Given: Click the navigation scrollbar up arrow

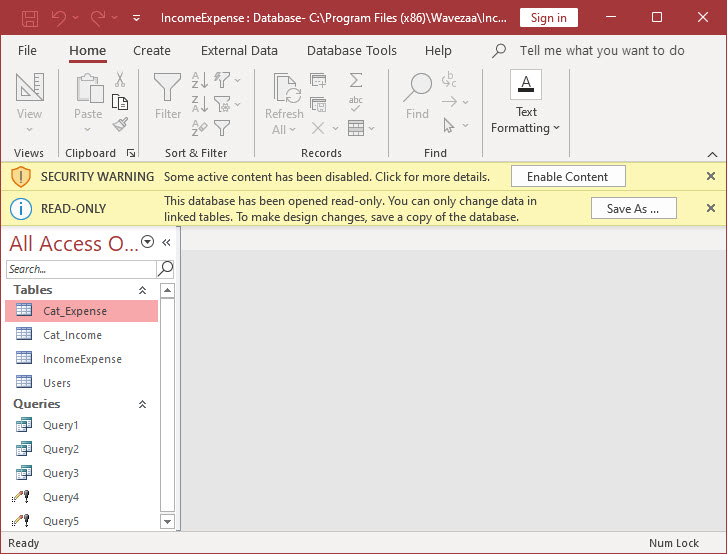Looking at the screenshot, I should point(167,291).
